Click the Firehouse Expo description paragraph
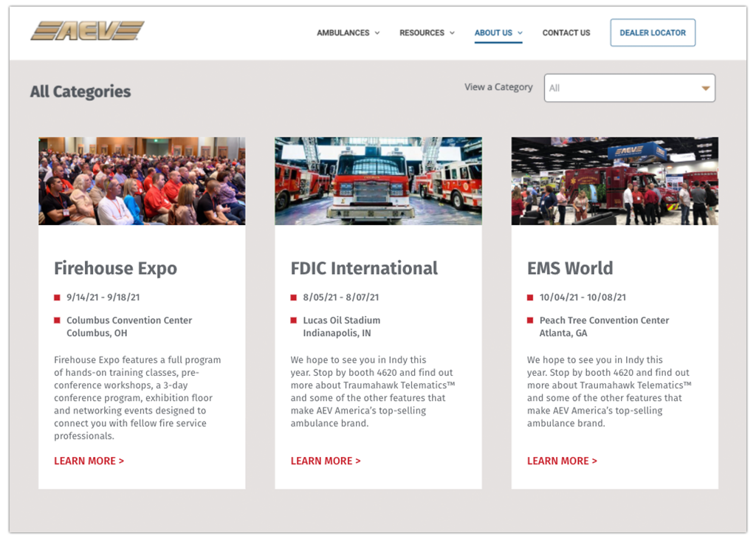 137,398
